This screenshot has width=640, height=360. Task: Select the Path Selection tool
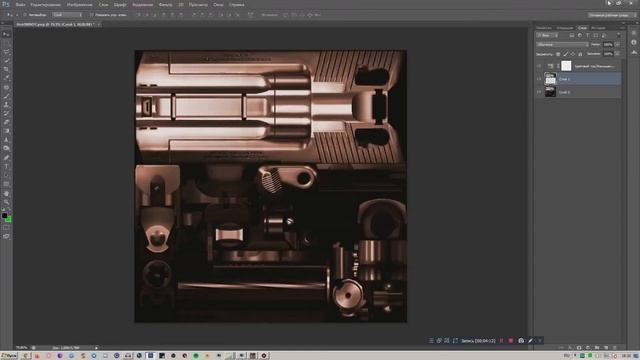coord(6,175)
